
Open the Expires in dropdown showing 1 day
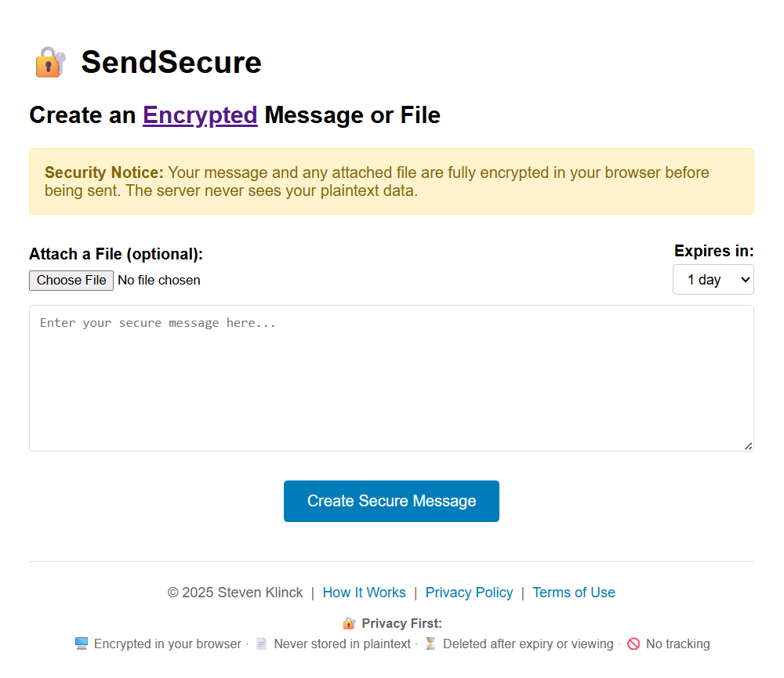coord(713,280)
